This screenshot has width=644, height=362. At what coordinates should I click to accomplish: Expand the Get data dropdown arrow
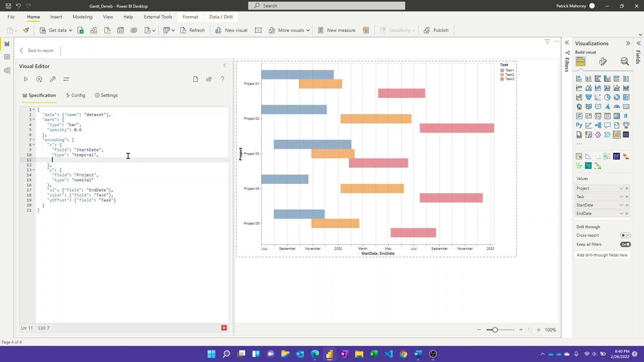pos(70,30)
